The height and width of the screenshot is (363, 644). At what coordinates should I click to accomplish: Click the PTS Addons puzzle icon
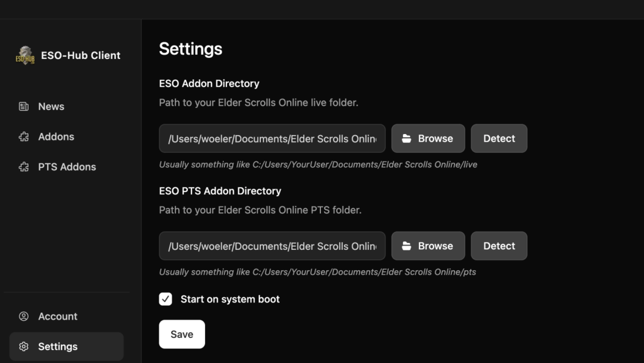point(24,167)
